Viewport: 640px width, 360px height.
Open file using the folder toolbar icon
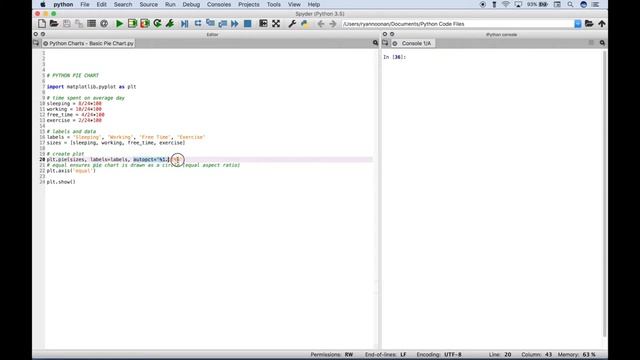click(x=54, y=24)
